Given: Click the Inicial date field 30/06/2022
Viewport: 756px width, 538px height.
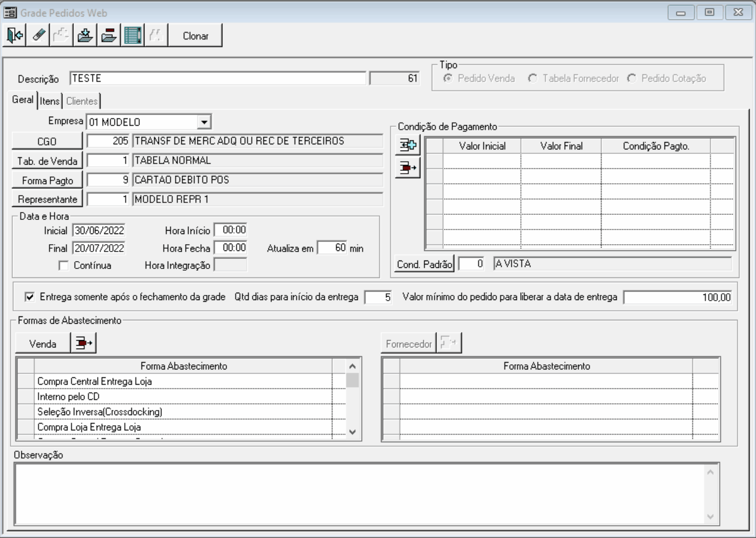Looking at the screenshot, I should [x=99, y=230].
